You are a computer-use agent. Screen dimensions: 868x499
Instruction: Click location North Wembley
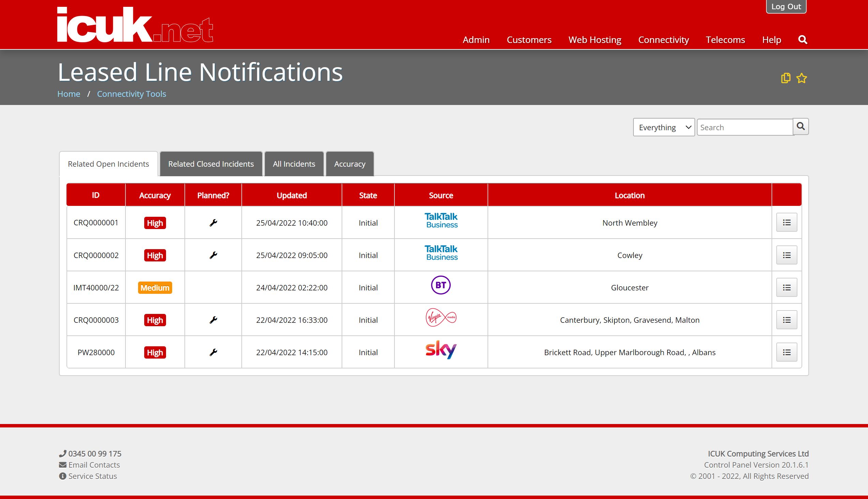630,223
